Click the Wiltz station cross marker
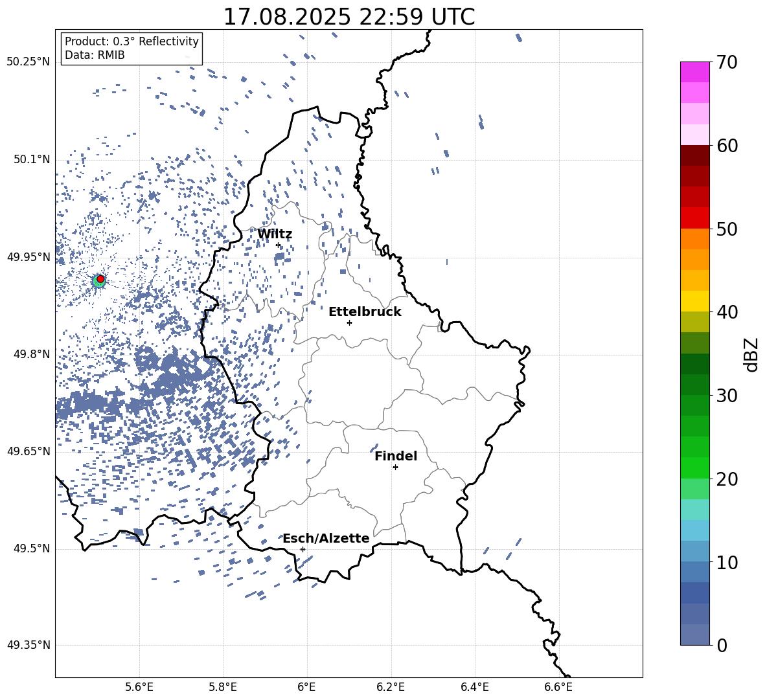 [x=279, y=245]
